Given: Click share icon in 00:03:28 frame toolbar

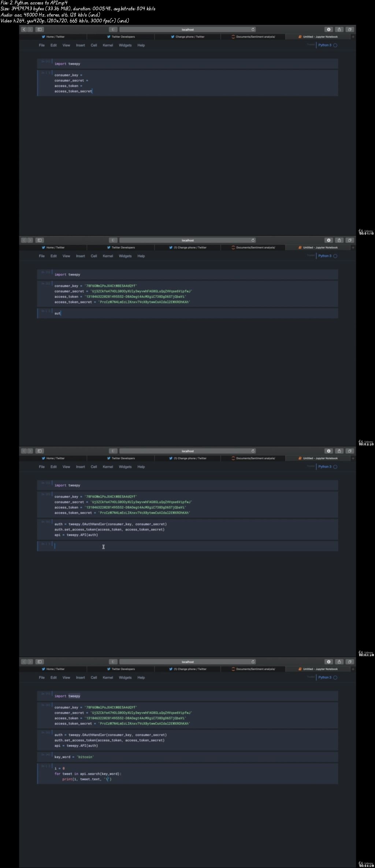Looking at the screenshot, I should click(339, 451).
